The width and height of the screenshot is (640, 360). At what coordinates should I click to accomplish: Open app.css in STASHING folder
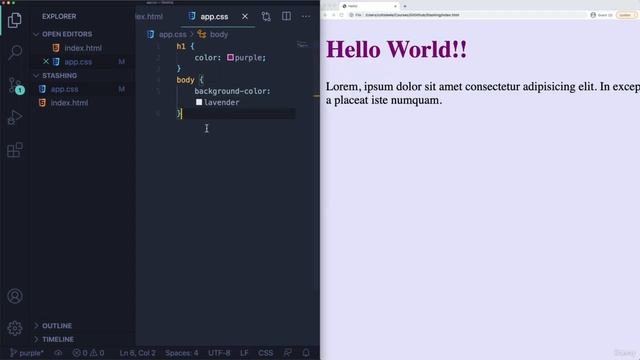click(64, 89)
